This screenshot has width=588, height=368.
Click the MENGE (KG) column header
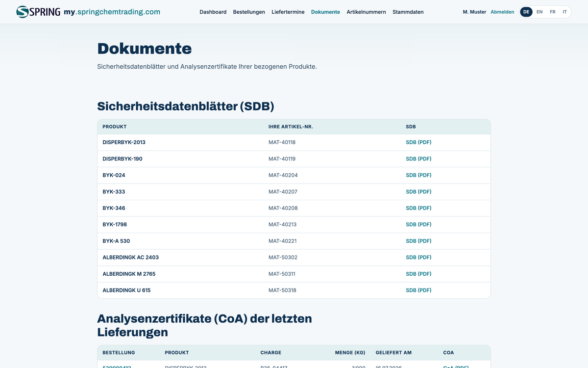[350, 353]
